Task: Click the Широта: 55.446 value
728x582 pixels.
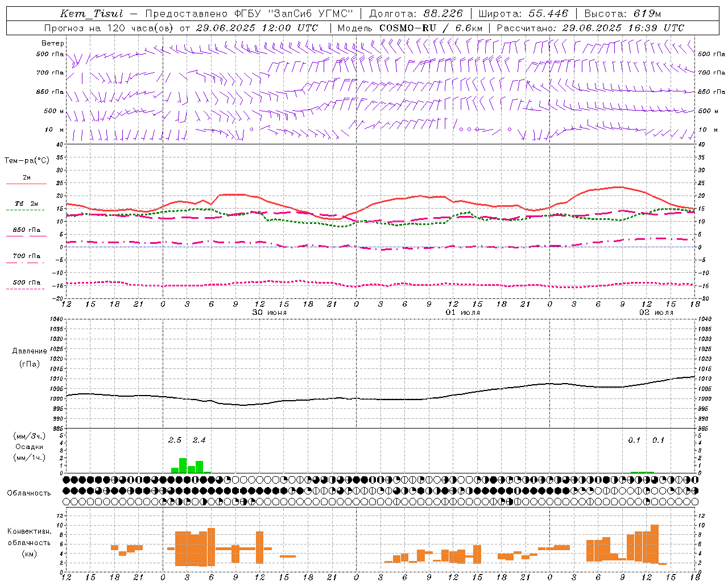Action: [x=523, y=14]
